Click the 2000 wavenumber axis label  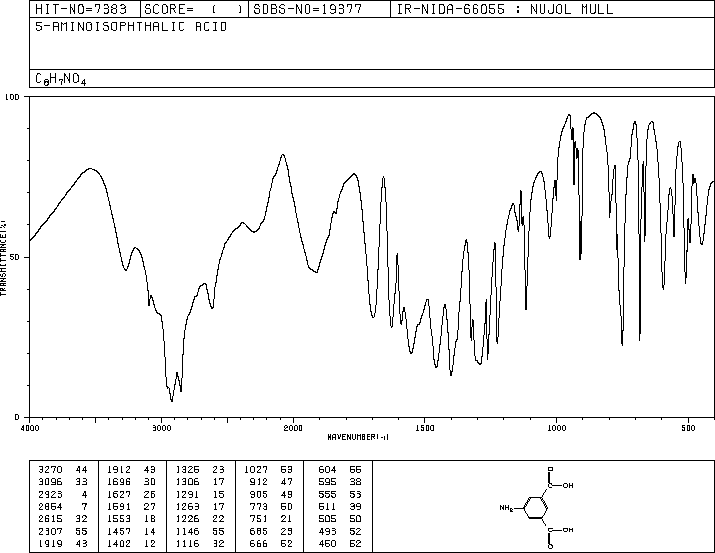[293, 428]
